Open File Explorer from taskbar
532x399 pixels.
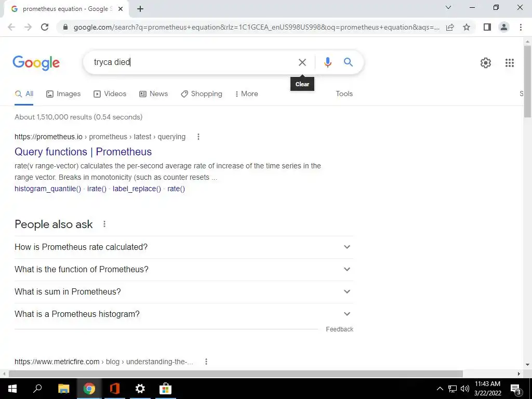(63, 389)
